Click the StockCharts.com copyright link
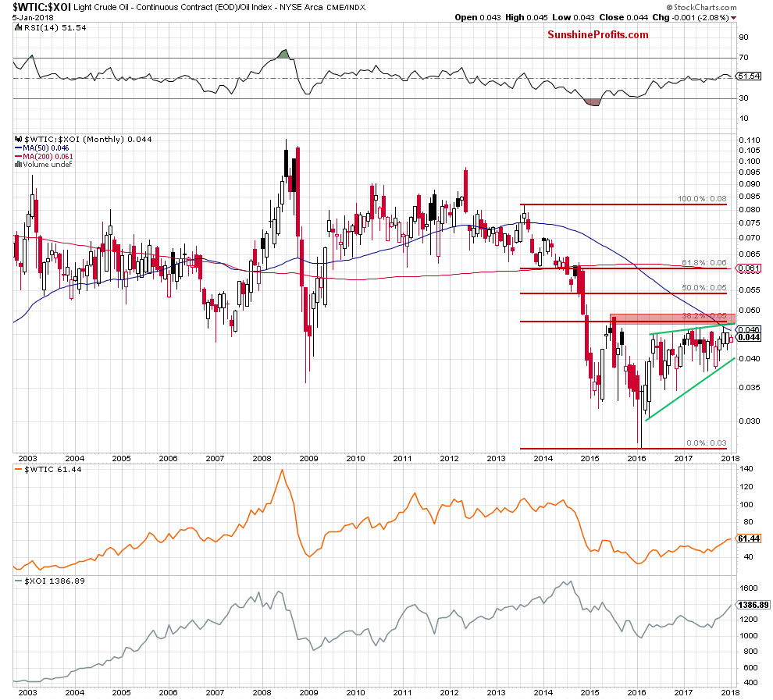This screenshot has height=700, width=773. coord(701,7)
